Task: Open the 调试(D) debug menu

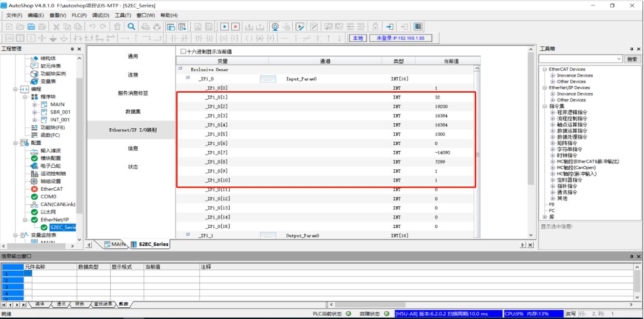Action: coord(101,16)
